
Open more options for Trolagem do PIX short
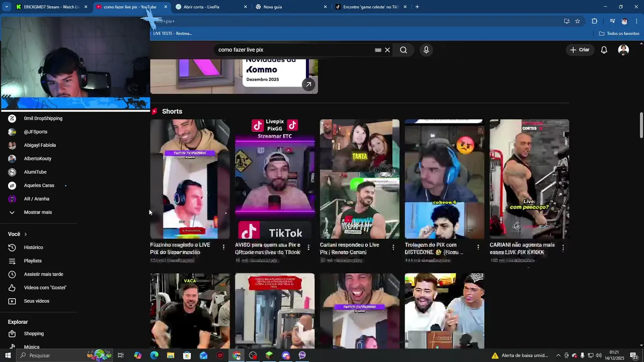pyautogui.click(x=478, y=247)
